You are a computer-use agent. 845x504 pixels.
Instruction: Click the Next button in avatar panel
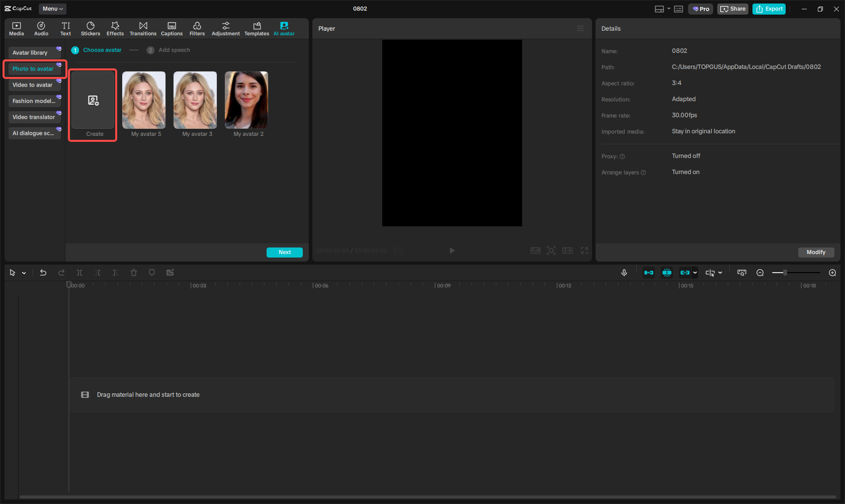point(284,252)
